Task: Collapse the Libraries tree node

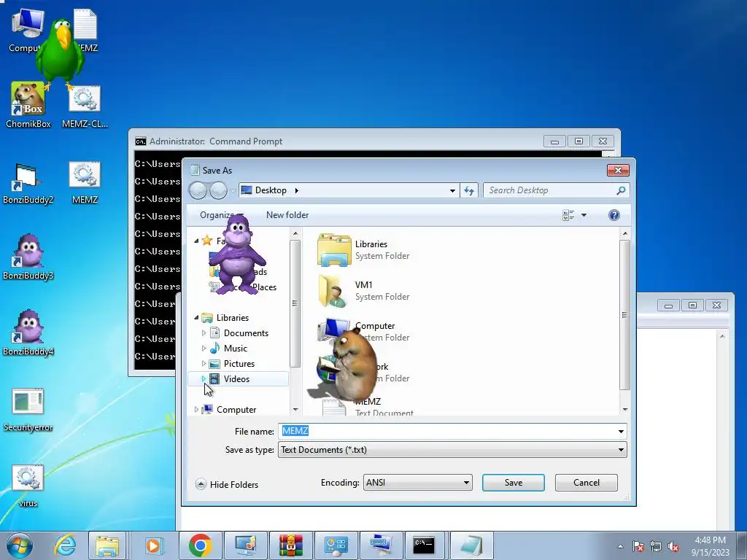Action: (x=196, y=318)
